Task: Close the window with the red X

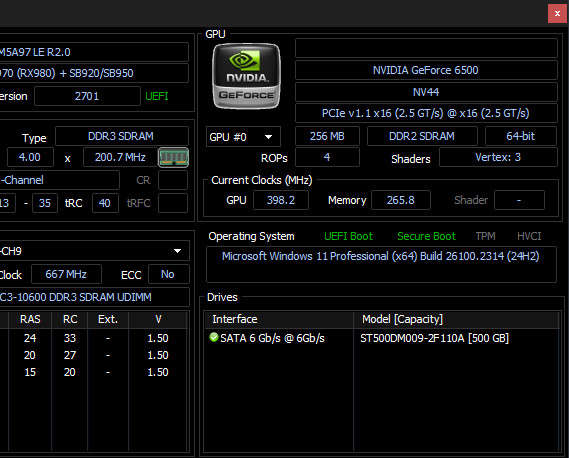Action: click(x=557, y=13)
